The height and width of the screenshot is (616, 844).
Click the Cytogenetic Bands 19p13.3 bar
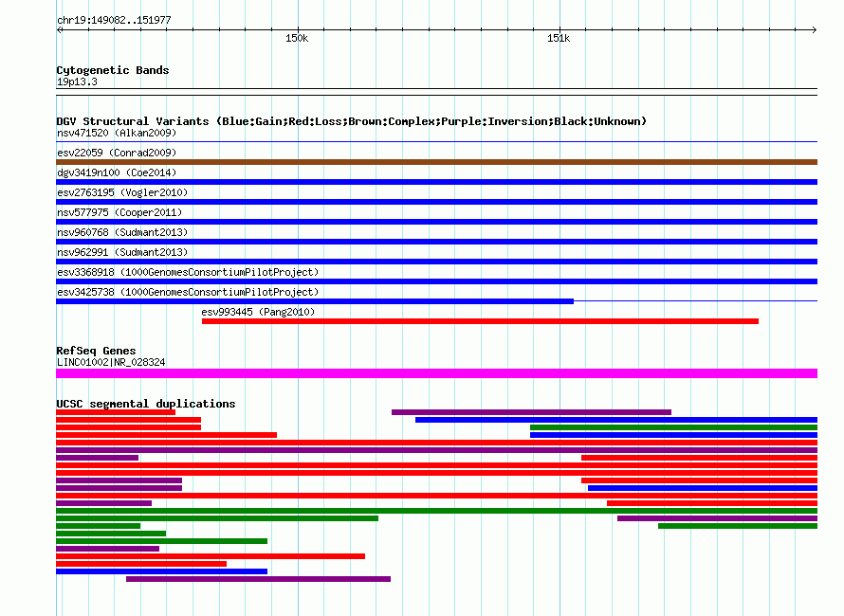click(x=436, y=92)
